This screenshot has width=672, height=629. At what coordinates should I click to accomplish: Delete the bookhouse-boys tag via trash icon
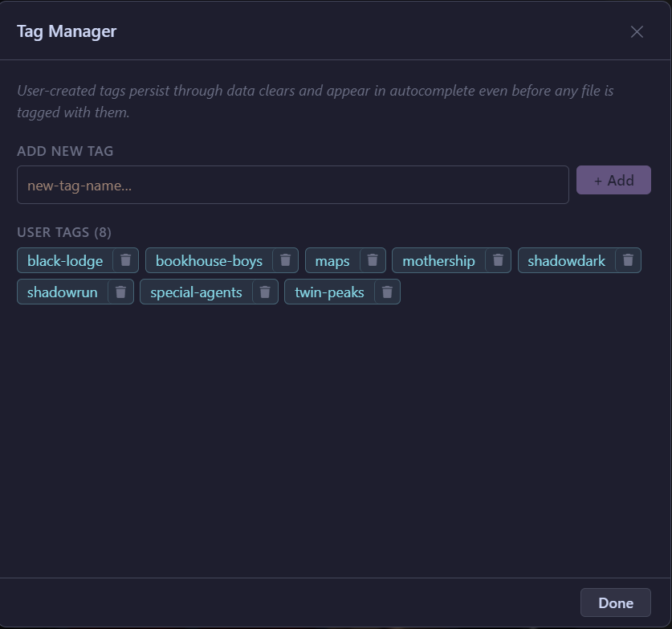285,260
